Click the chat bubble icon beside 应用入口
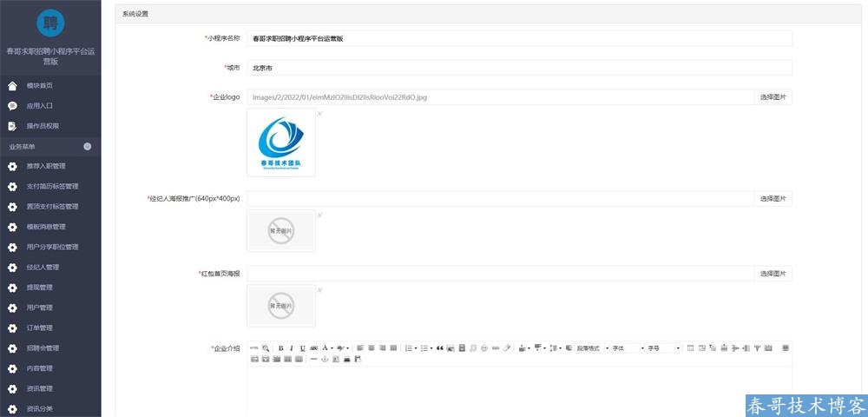The width and height of the screenshot is (868, 417). pos(12,106)
